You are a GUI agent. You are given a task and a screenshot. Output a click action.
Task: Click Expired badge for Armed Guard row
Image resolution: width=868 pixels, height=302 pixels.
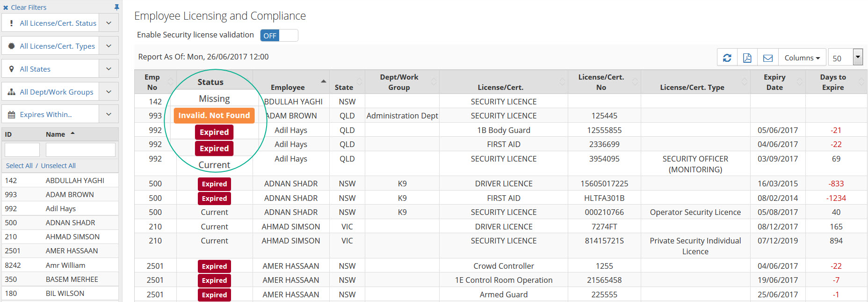tap(214, 295)
